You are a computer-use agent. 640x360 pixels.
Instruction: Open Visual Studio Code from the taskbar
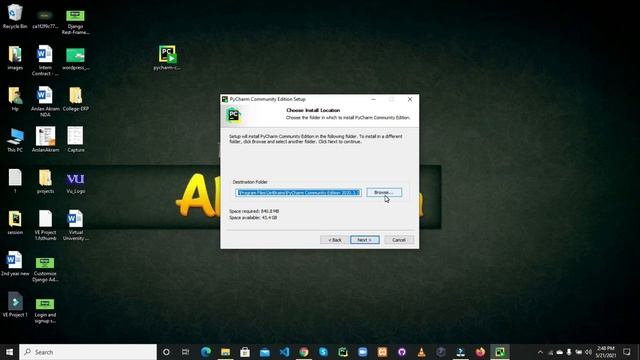284,352
